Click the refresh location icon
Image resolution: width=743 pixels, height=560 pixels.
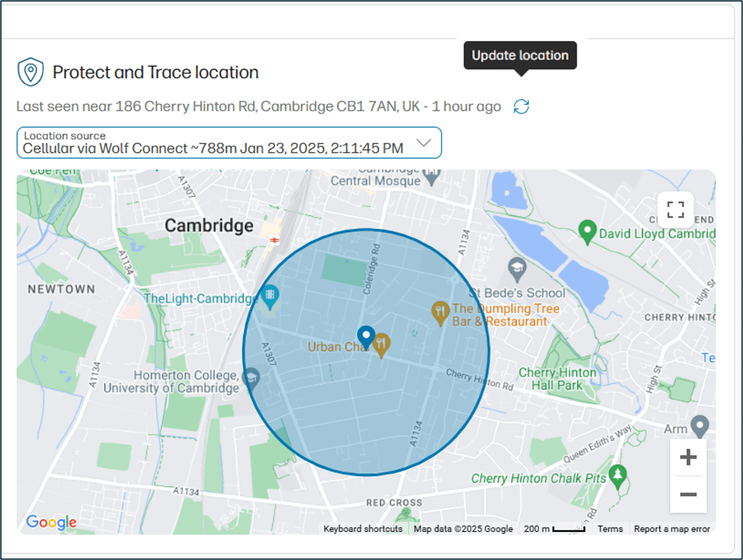pyautogui.click(x=520, y=106)
